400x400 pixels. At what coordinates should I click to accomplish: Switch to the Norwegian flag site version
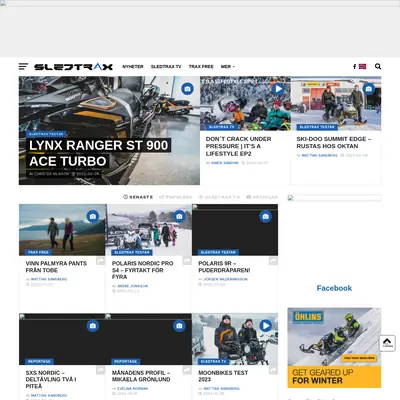[x=362, y=67]
